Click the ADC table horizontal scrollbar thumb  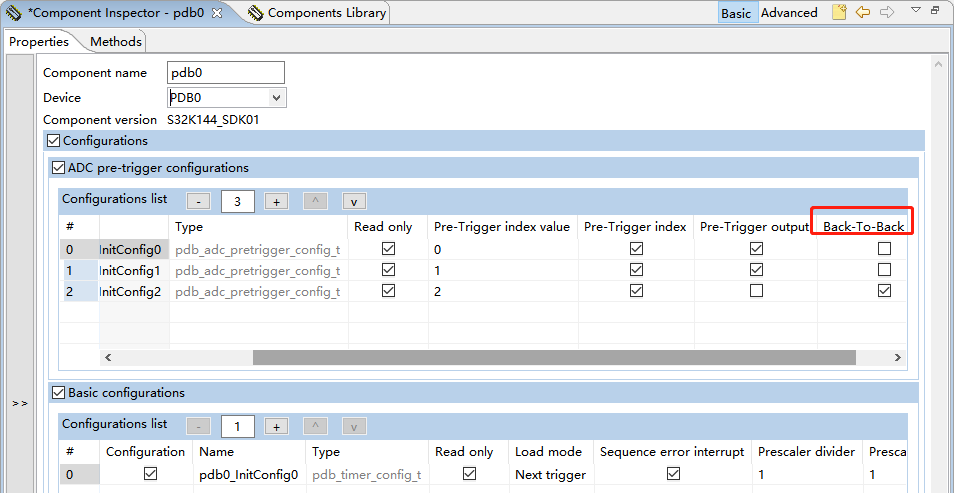tap(554, 357)
